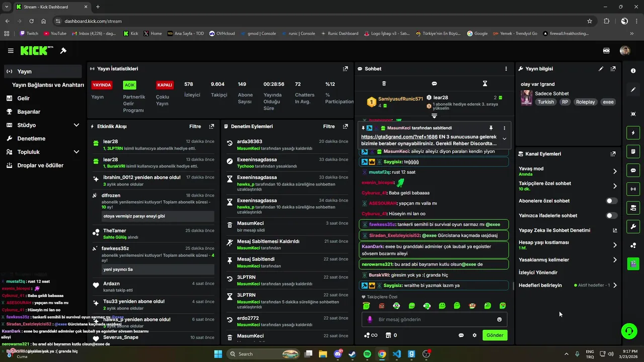
Task: Pop out the Yayın İstatistikleri panel
Action: tap(345, 69)
